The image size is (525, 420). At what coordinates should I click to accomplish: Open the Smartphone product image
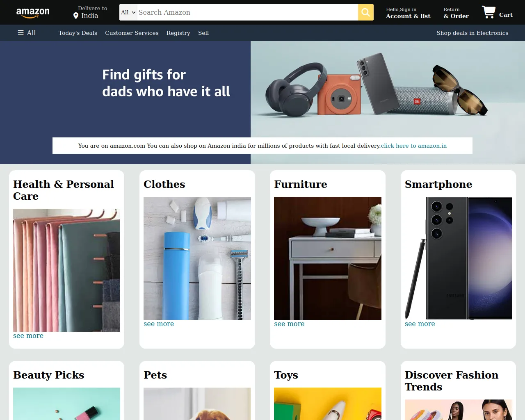[x=458, y=258]
